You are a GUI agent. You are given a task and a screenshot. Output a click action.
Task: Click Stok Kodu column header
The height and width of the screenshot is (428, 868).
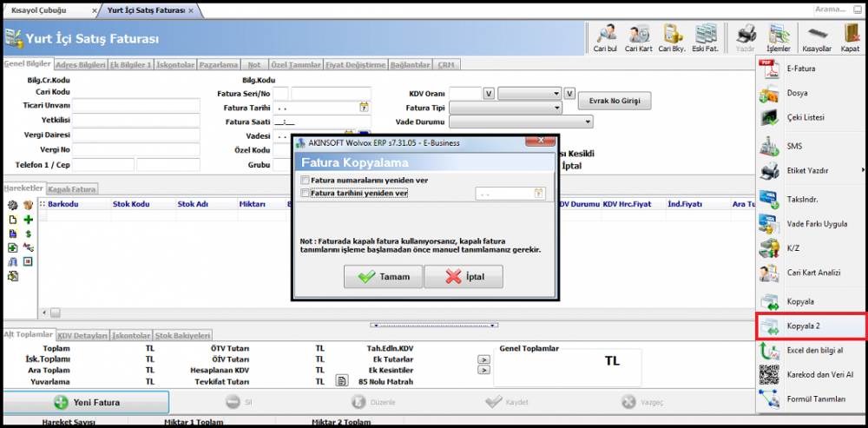point(143,204)
